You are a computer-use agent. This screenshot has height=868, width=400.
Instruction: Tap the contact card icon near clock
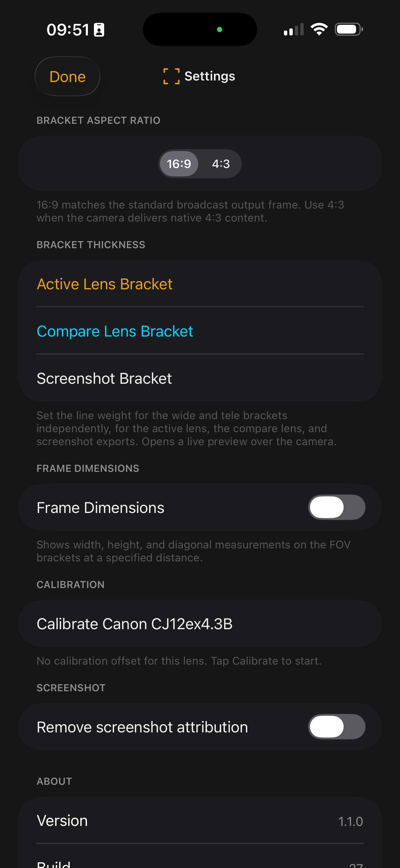[99, 30]
